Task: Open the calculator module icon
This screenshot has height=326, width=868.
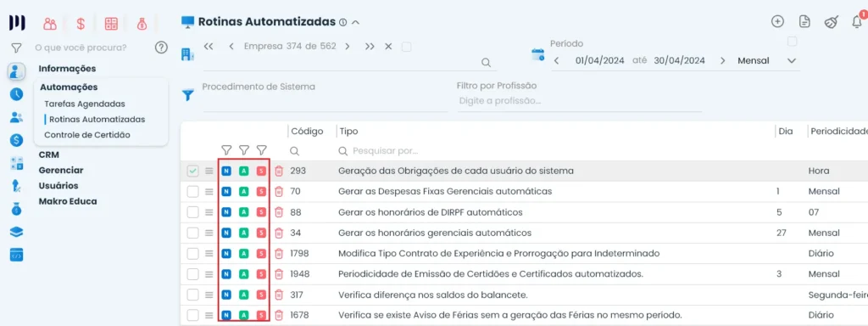Action: [111, 24]
